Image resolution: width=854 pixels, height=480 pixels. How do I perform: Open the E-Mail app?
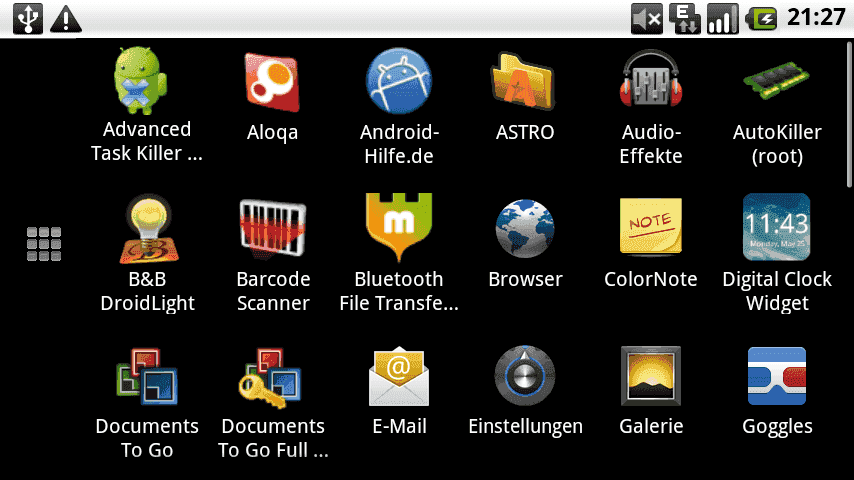click(400, 376)
